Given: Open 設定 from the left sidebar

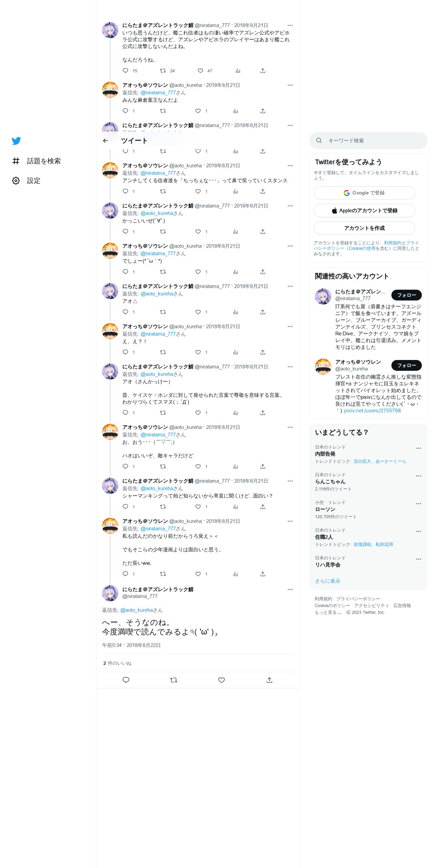Looking at the screenshot, I should click(x=26, y=180).
